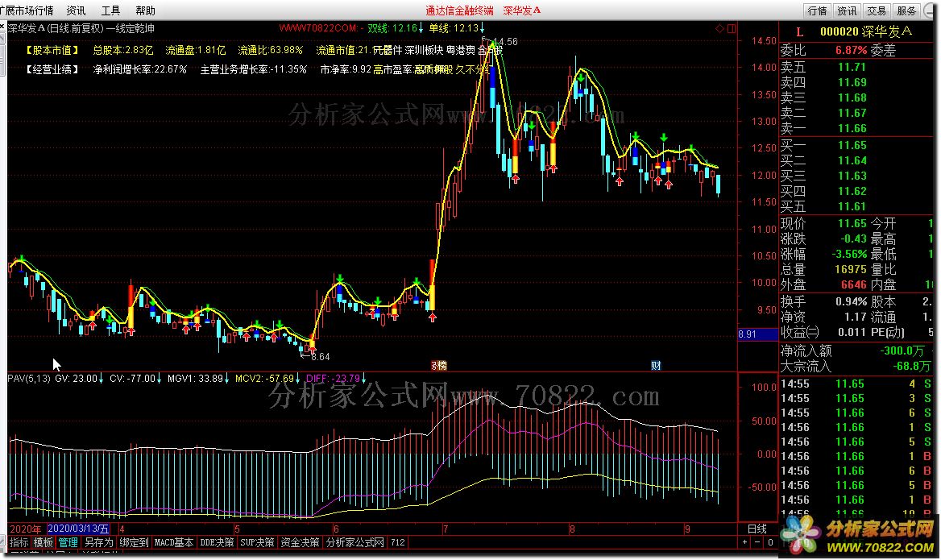
Task: Click the down arrow after DIFF: -23.79
Action: (x=363, y=379)
